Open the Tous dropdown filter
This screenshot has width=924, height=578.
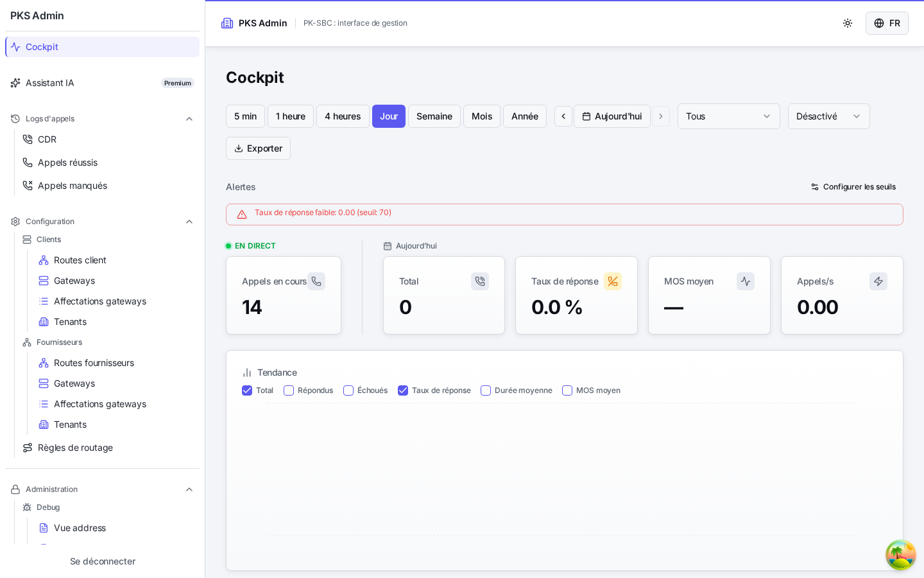pyautogui.click(x=729, y=116)
